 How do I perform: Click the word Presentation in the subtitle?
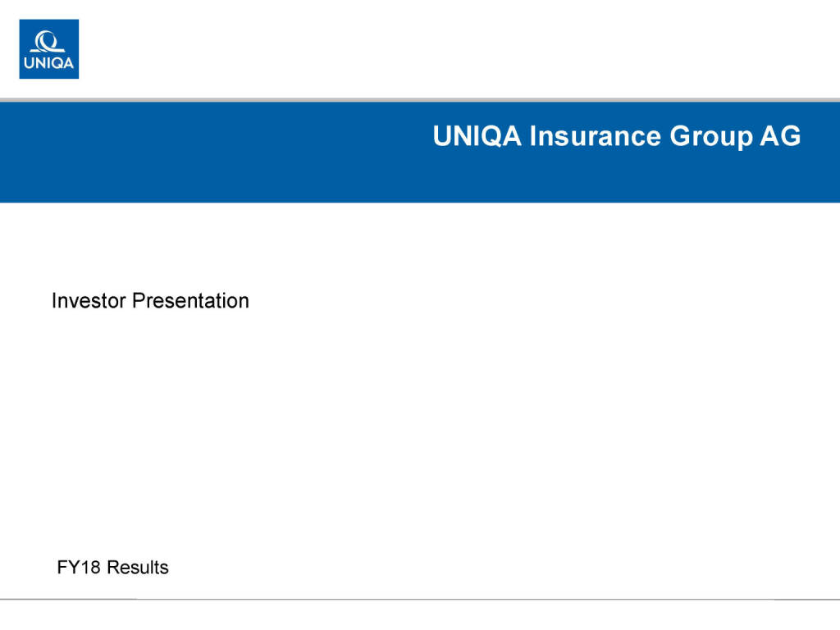[190, 301]
